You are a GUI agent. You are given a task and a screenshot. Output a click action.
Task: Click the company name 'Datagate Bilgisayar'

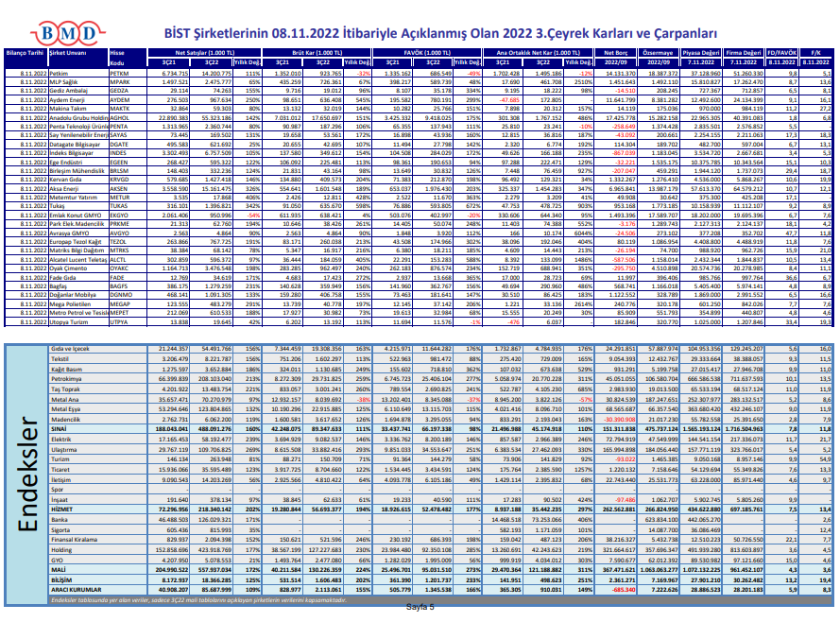[x=75, y=145]
